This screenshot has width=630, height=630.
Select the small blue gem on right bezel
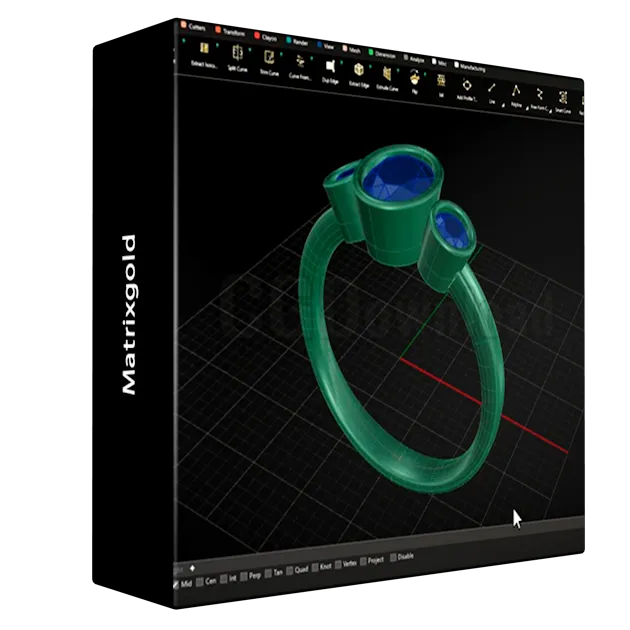click(452, 230)
